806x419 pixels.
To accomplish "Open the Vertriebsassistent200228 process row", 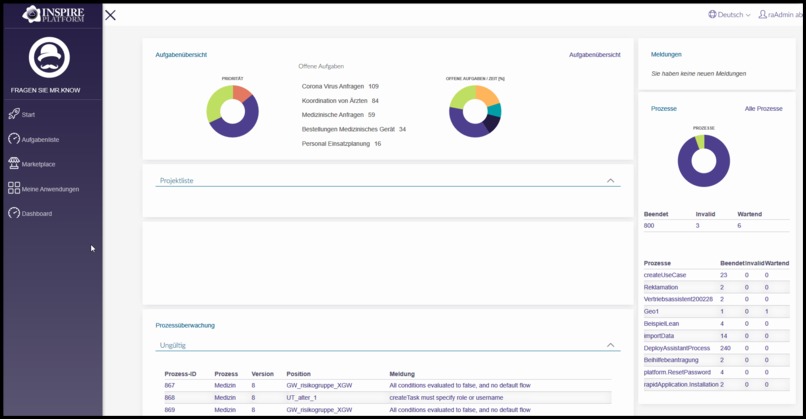I will coord(716,299).
